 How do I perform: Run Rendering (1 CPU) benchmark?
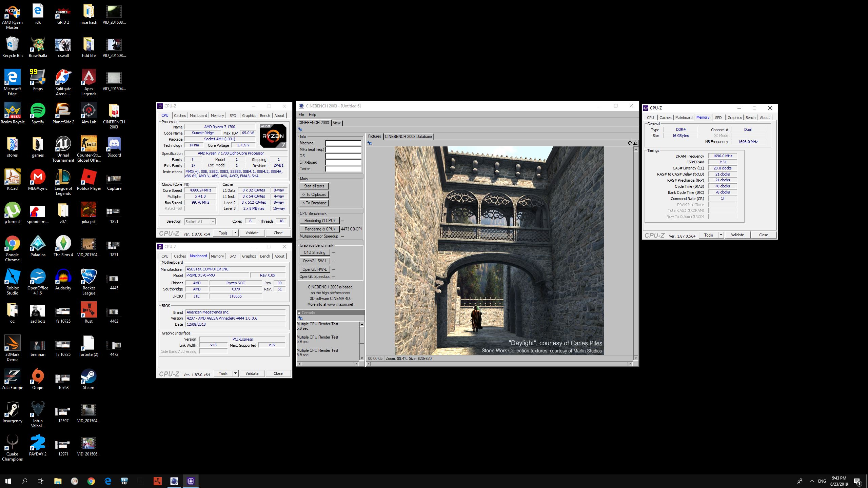tap(319, 221)
